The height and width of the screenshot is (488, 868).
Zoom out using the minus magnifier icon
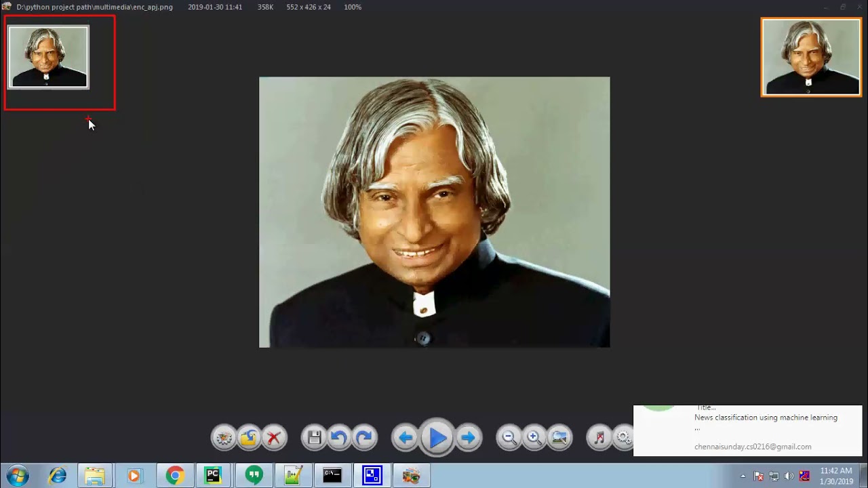pyautogui.click(x=509, y=439)
